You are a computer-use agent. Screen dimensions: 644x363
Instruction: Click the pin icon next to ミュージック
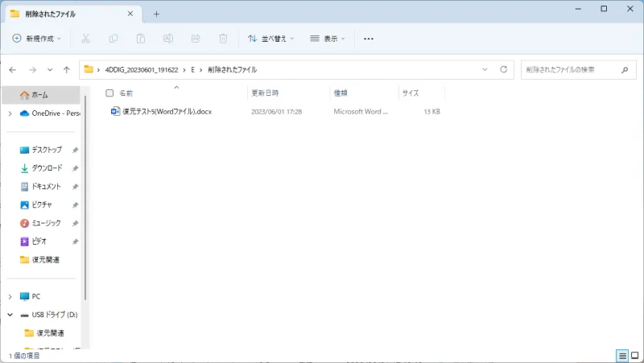coord(75,224)
